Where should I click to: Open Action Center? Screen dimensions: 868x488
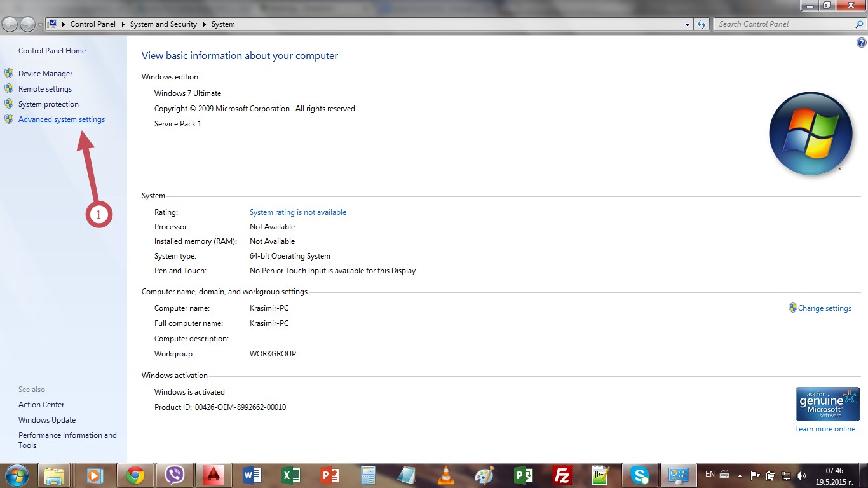[41, 405]
